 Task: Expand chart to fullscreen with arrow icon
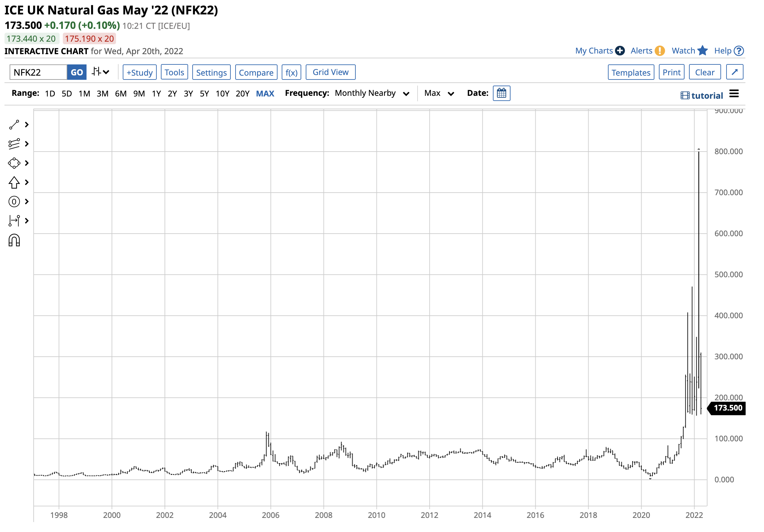pos(735,72)
